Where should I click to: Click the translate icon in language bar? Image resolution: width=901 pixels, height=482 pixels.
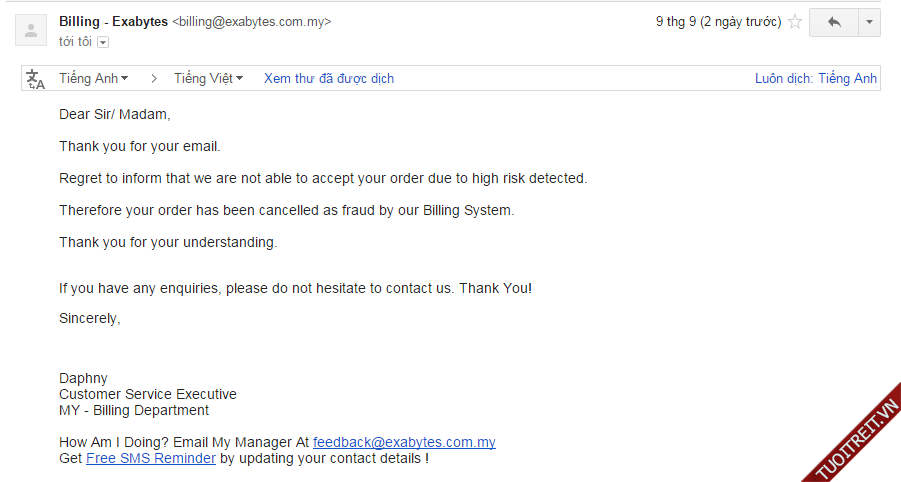coord(36,79)
